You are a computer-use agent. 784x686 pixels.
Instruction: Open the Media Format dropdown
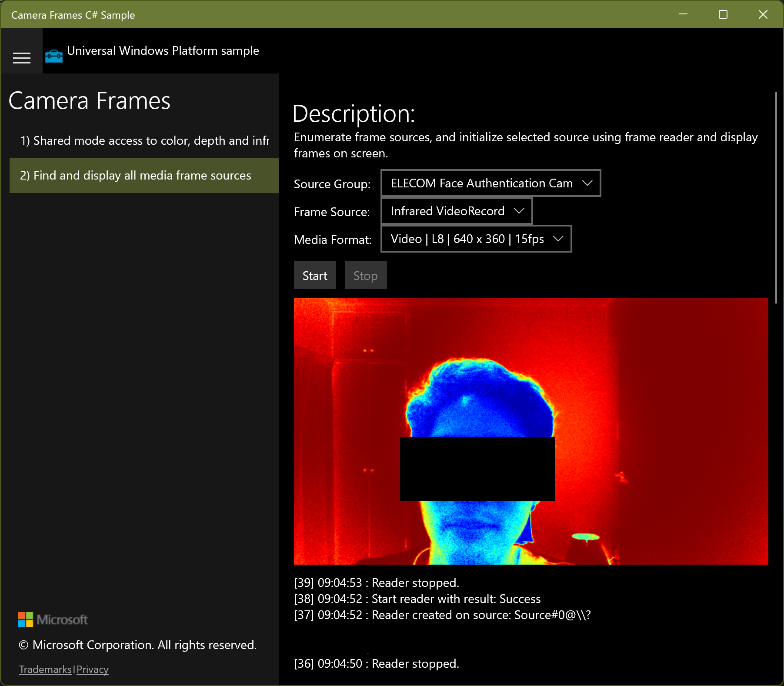[477, 239]
